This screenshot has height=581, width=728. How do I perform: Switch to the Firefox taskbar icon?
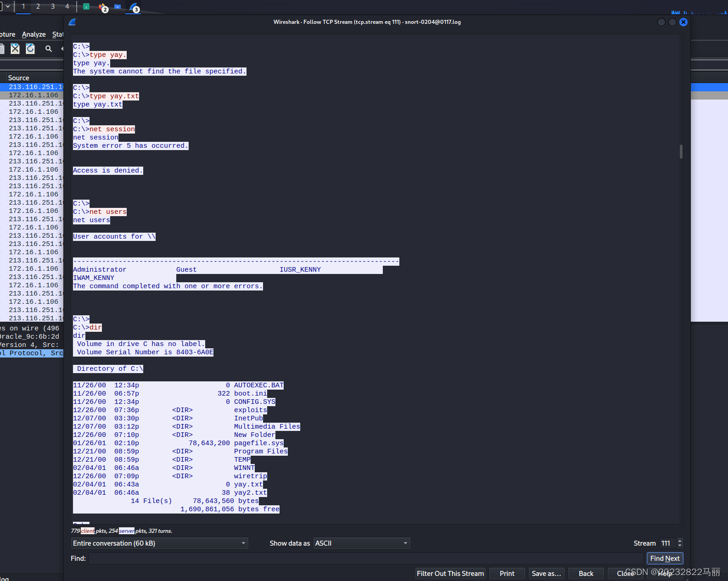tap(102, 7)
